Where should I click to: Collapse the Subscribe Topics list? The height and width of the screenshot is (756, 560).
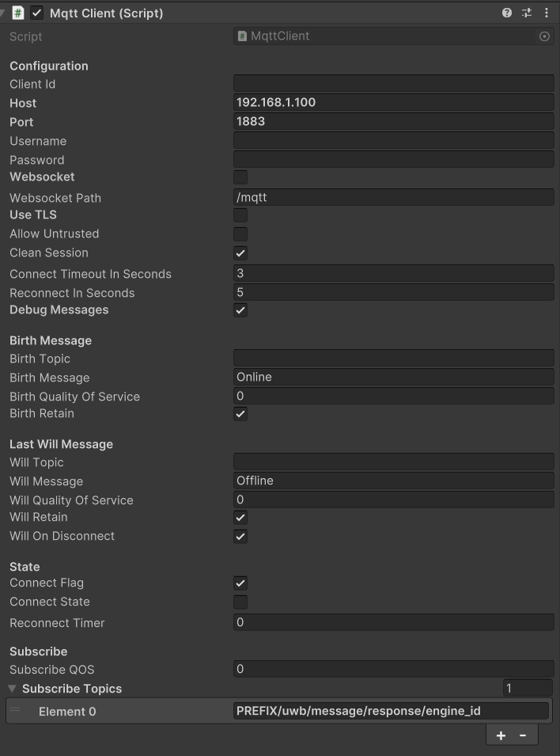tap(12, 689)
